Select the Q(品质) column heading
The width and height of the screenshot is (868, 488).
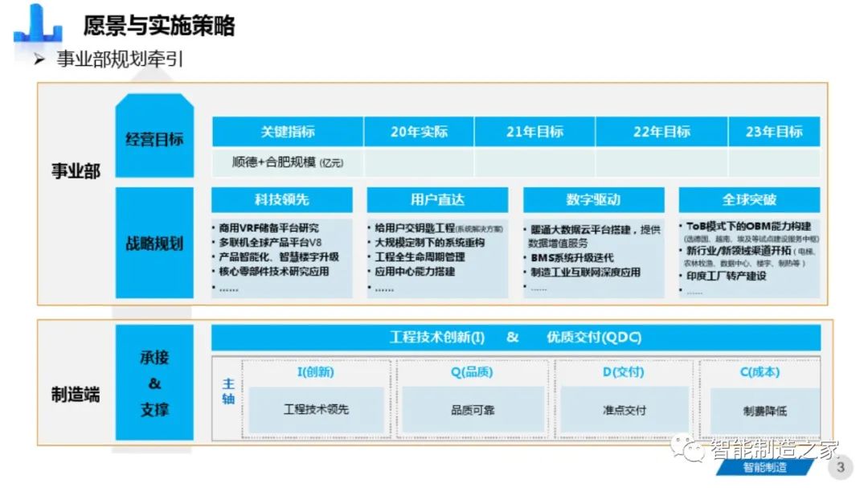[x=472, y=371]
